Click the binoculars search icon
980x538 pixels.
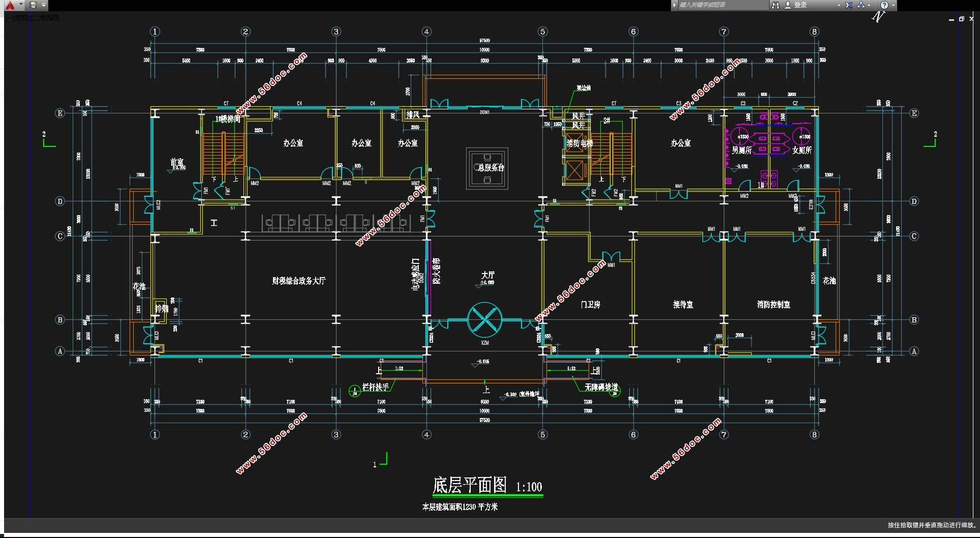pyautogui.click(x=775, y=5)
